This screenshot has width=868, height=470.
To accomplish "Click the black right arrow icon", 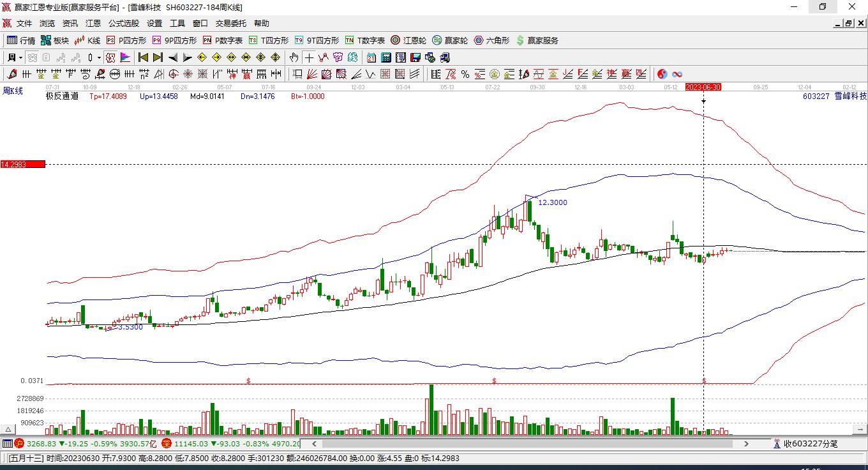I will tap(187, 57).
